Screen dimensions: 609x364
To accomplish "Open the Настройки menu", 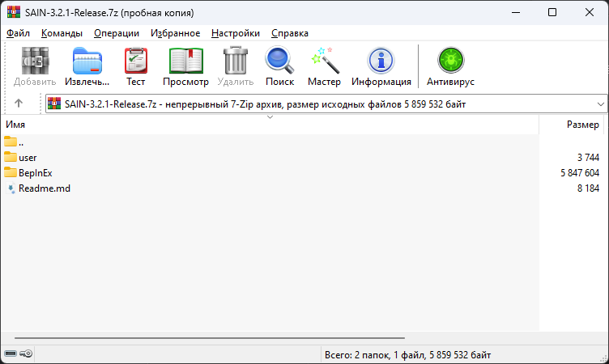I will tap(236, 33).
